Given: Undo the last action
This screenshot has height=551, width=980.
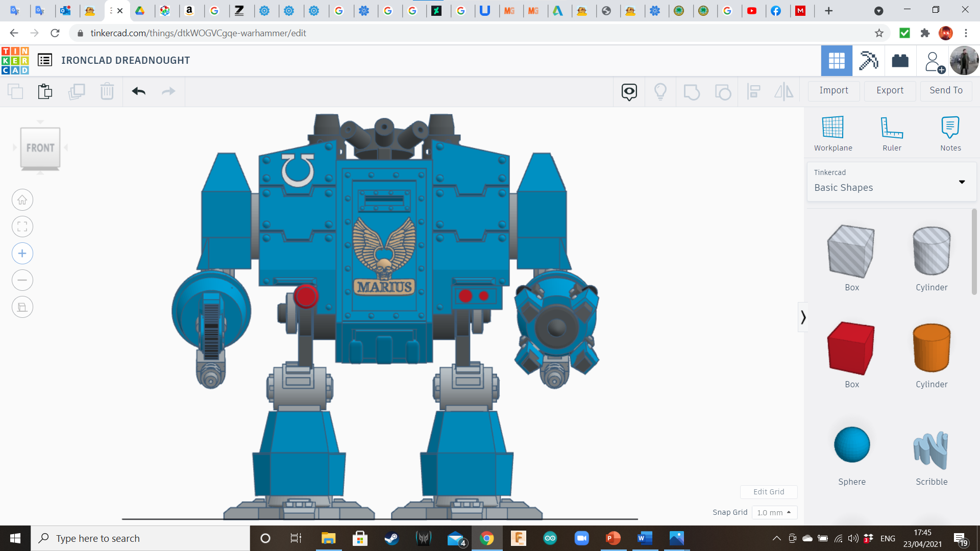Looking at the screenshot, I should coord(138,91).
